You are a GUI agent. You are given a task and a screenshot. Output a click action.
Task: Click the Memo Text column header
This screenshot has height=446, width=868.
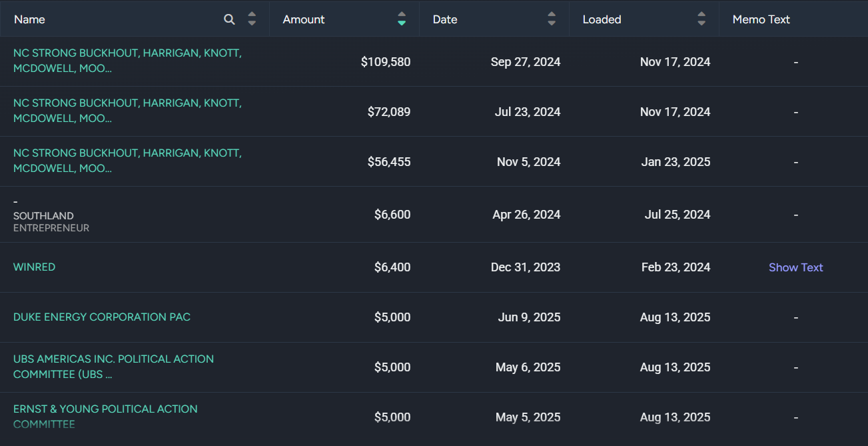[761, 19]
